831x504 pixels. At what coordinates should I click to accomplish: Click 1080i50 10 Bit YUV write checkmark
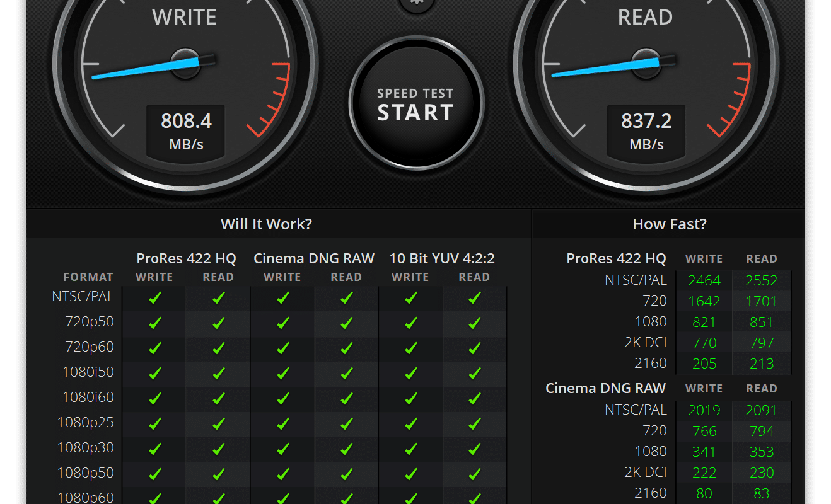(410, 374)
